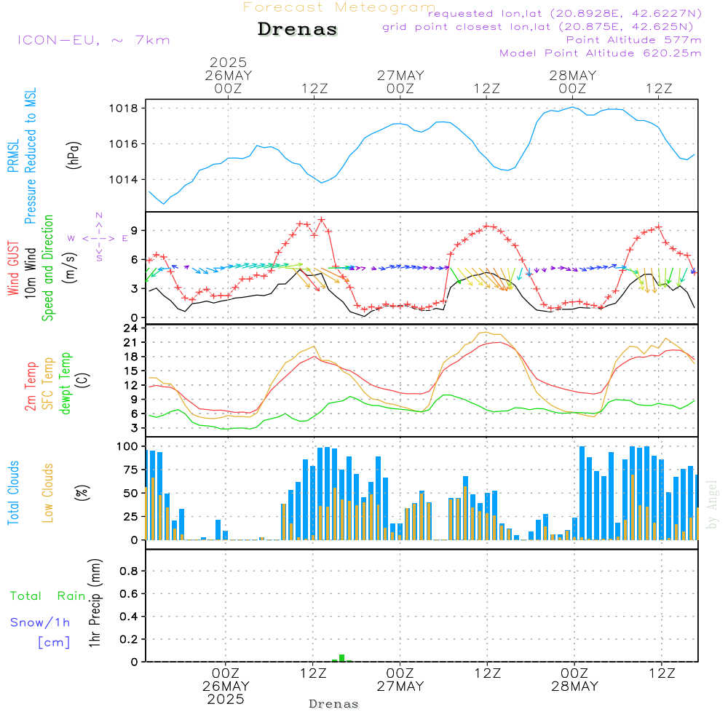728x728 pixels.
Task: Click the '27MAY 00Z' top axis label
Action: click(x=400, y=82)
